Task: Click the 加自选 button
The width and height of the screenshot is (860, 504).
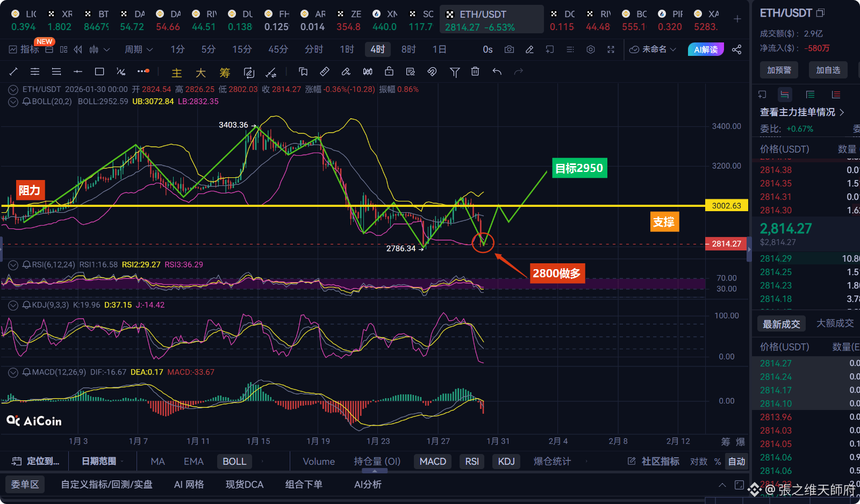Action: (828, 70)
